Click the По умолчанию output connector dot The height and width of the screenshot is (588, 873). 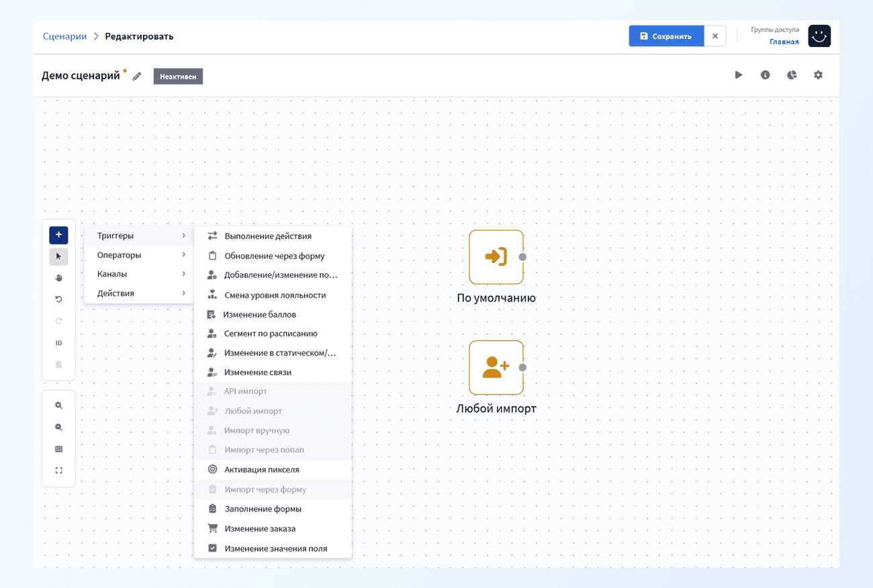(x=522, y=257)
